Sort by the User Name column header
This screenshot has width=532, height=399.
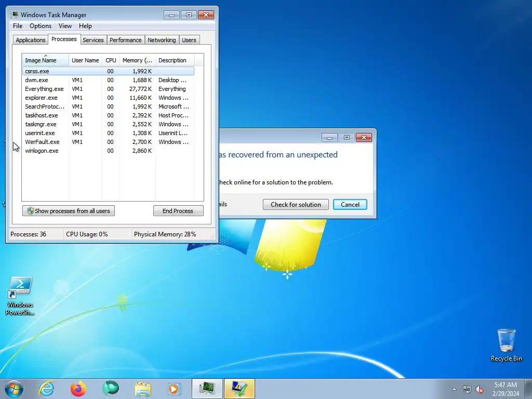(x=86, y=60)
